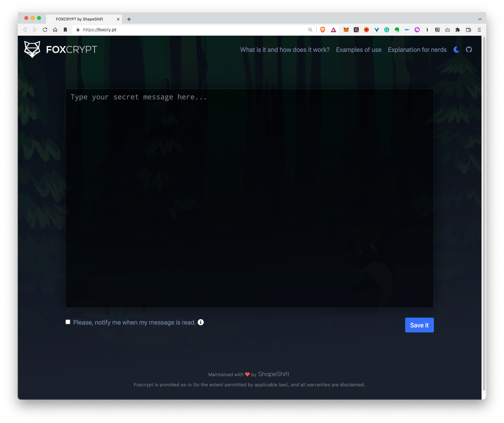Open the Notion extension icon
Viewport: 504px width, 423px height.
(x=437, y=29)
